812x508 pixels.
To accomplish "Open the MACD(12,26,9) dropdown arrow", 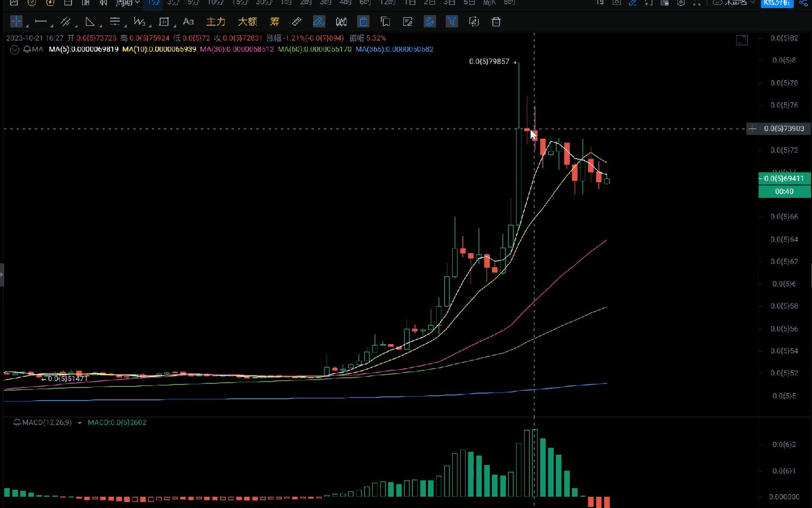I will click(79, 423).
